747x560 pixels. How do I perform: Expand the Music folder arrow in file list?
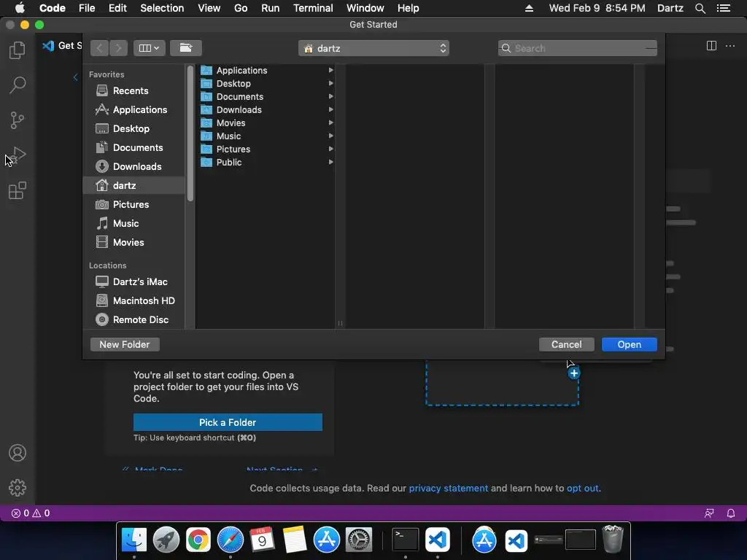click(330, 136)
